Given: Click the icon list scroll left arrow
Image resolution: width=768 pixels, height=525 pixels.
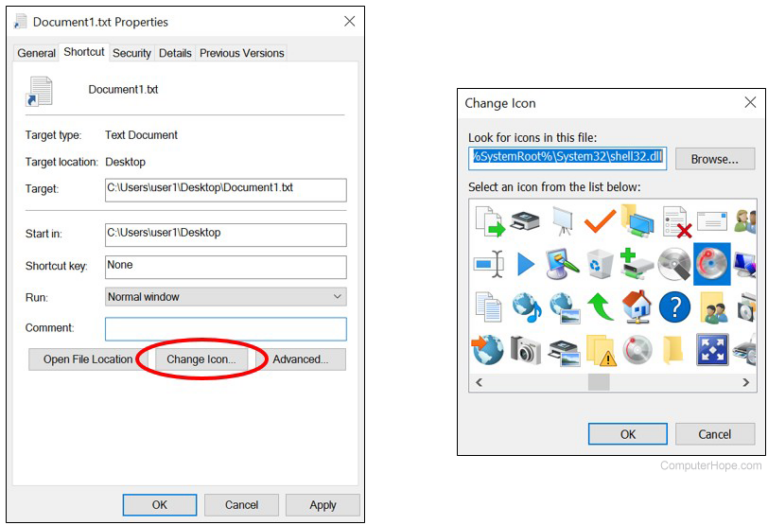Looking at the screenshot, I should 479,382.
